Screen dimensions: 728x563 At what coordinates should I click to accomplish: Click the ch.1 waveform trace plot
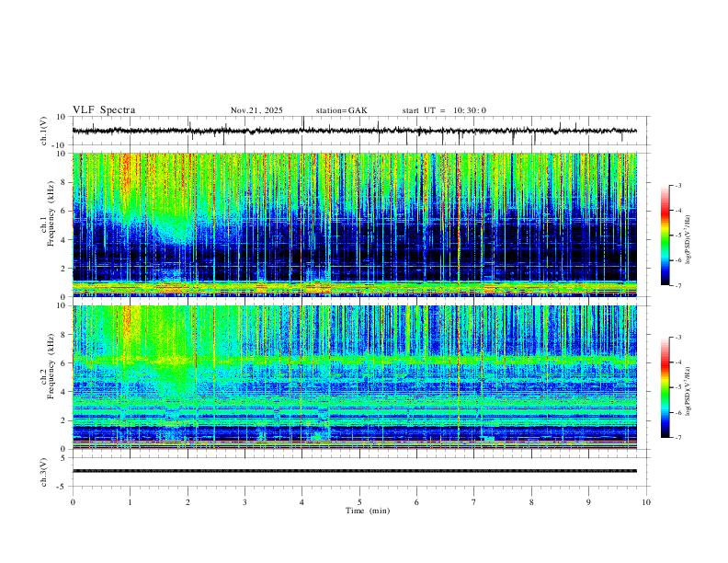pos(355,131)
